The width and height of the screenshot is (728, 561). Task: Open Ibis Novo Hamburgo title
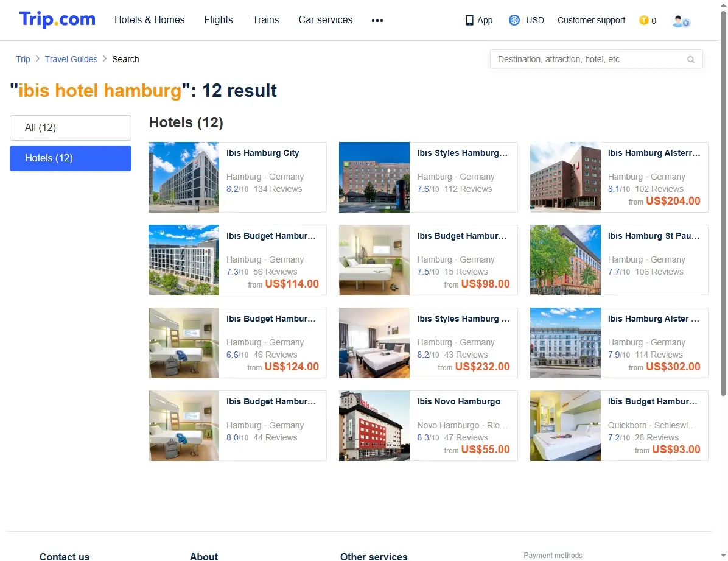(x=459, y=401)
